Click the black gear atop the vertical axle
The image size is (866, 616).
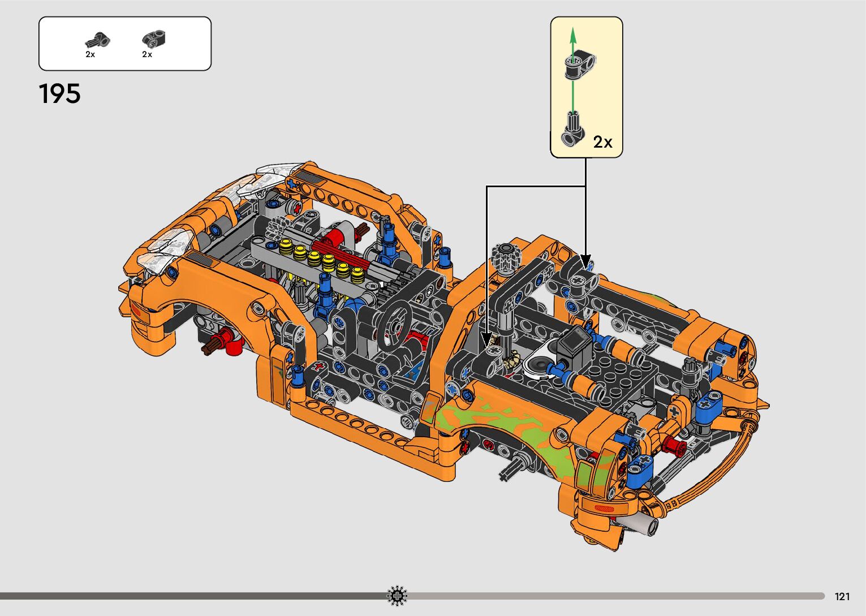click(x=505, y=256)
